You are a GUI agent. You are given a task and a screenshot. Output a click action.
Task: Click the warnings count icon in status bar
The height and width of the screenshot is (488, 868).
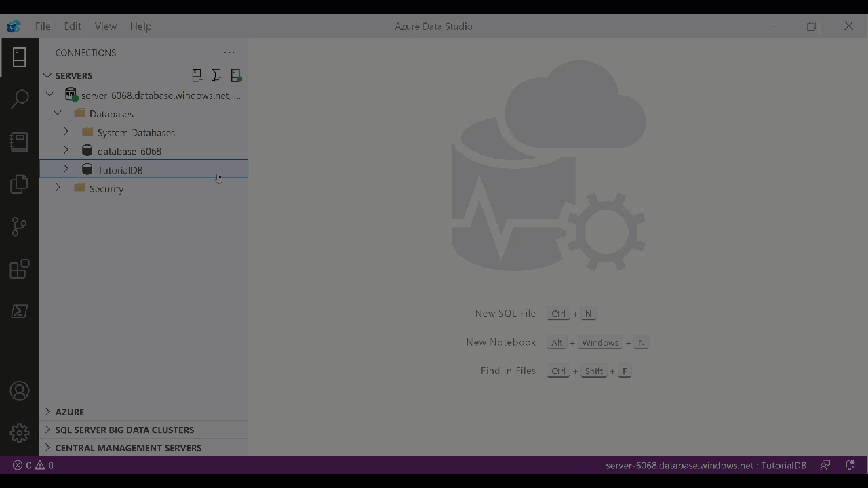point(40,465)
